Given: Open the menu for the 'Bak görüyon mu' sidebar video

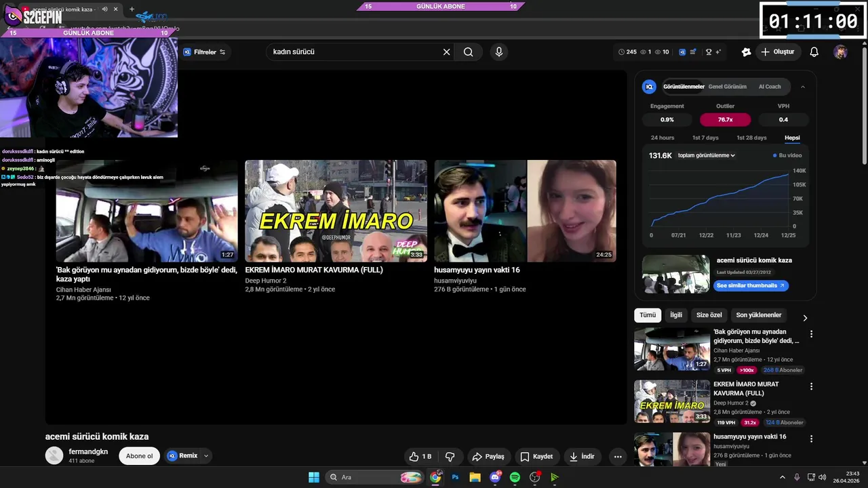Looking at the screenshot, I should click(x=811, y=334).
